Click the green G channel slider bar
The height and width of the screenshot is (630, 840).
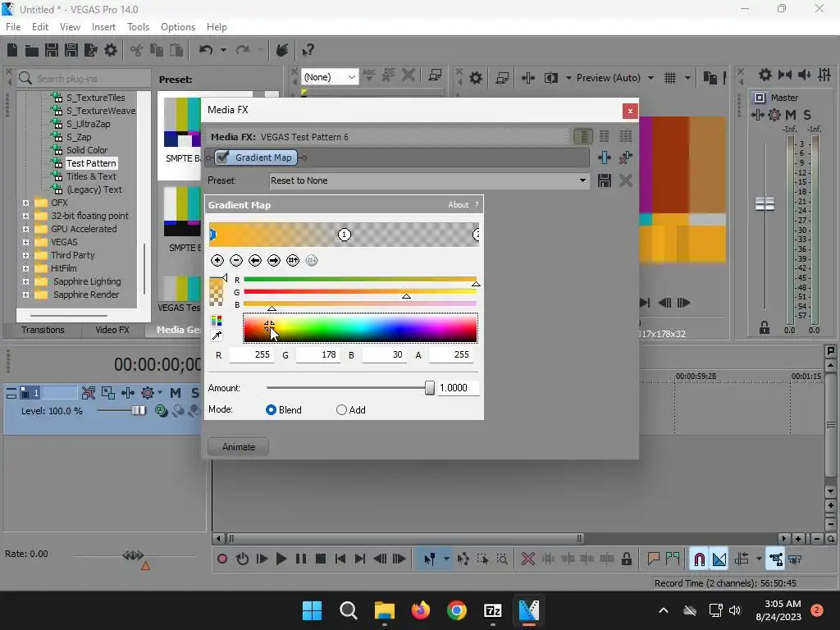pos(360,291)
